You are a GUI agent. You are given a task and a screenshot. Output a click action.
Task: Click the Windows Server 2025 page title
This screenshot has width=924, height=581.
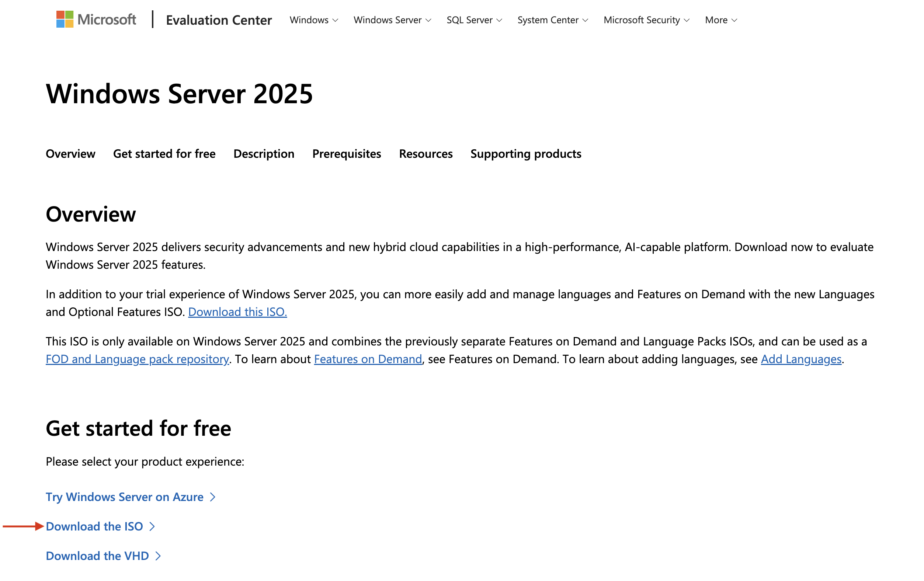point(179,94)
